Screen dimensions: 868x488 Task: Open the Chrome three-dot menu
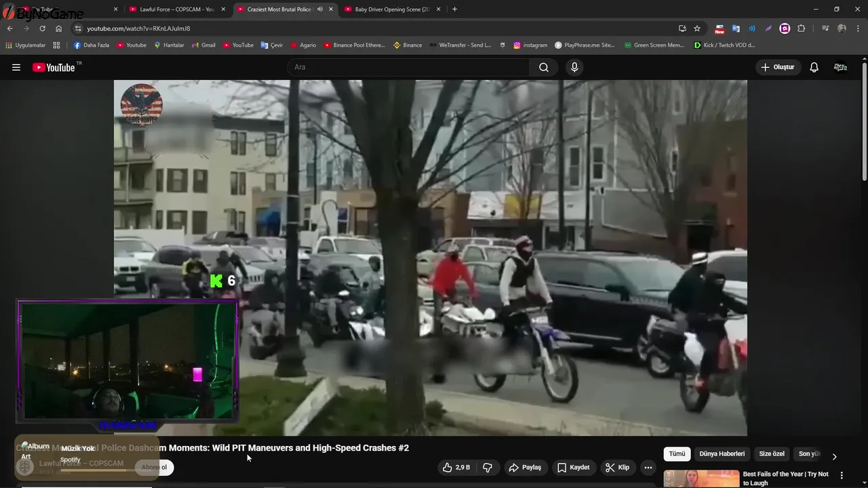[858, 28]
